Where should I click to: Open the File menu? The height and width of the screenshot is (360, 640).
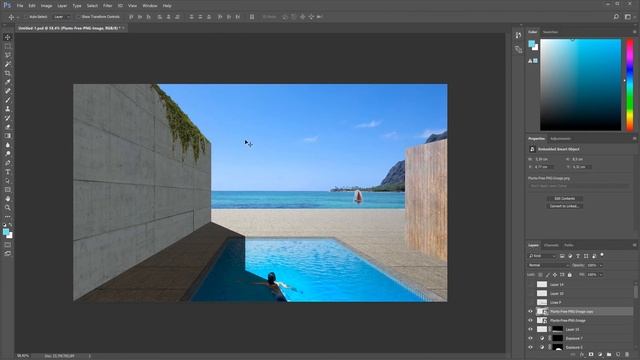coord(20,6)
